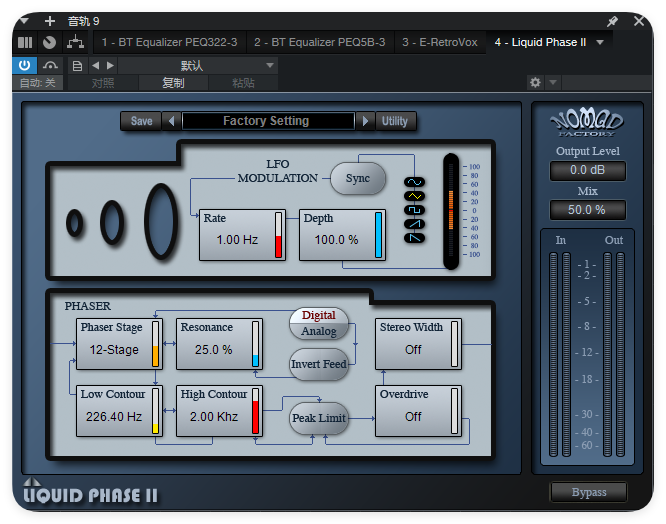The width and height of the screenshot is (666, 524).
Task: Click the Overdrive slider bar
Action: [454, 411]
